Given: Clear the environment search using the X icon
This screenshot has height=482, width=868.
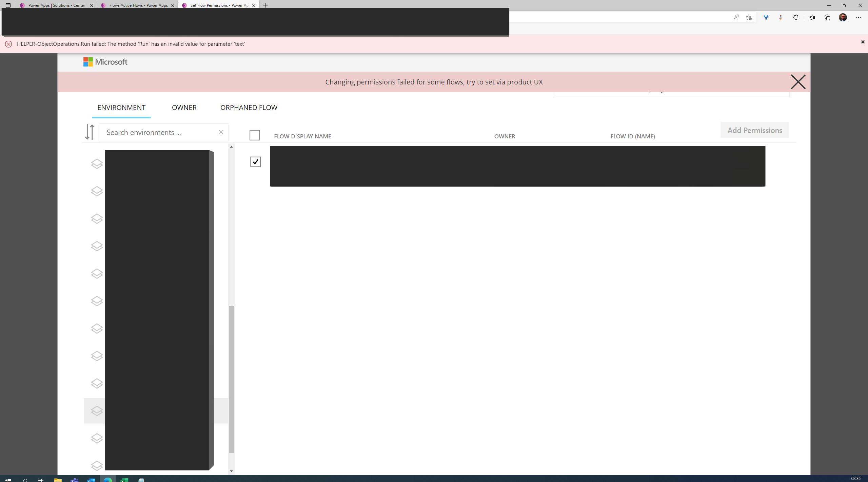Looking at the screenshot, I should tap(221, 132).
